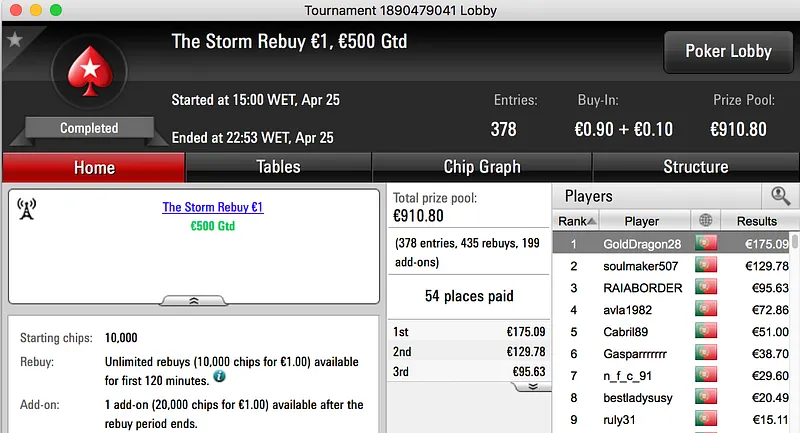Select the Home tab

click(94, 167)
